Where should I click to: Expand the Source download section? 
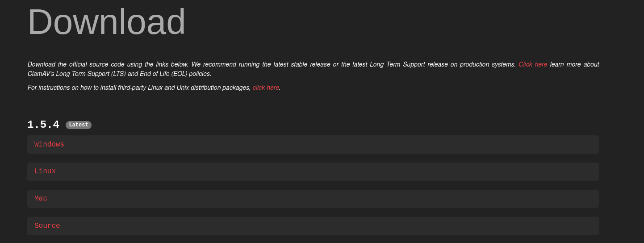pos(313,226)
